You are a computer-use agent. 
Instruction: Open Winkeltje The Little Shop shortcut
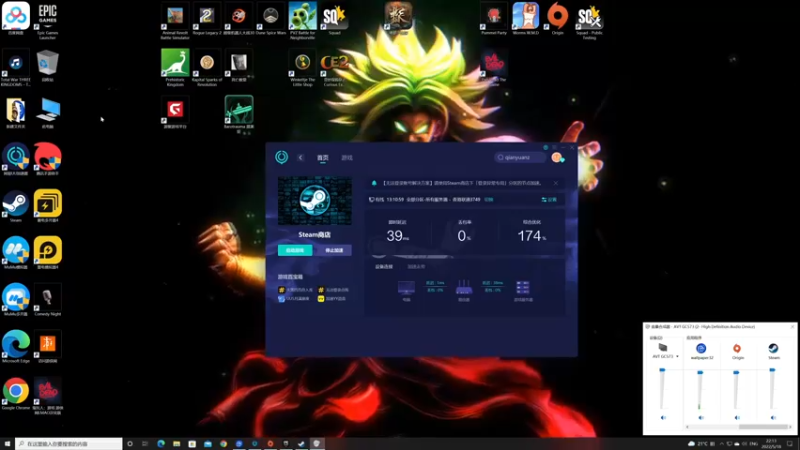pyautogui.click(x=302, y=67)
